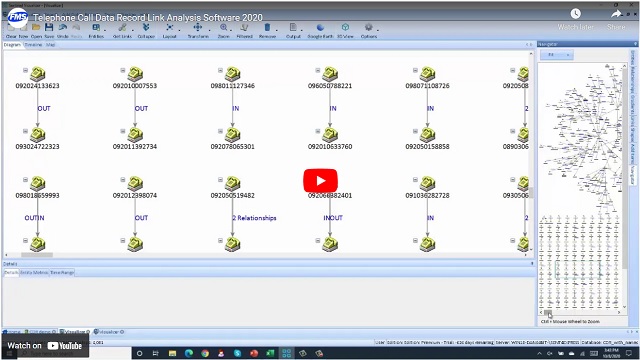Click the Save floppy disk icon
Image resolution: width=640 pixels, height=360 pixels.
(x=49, y=27)
